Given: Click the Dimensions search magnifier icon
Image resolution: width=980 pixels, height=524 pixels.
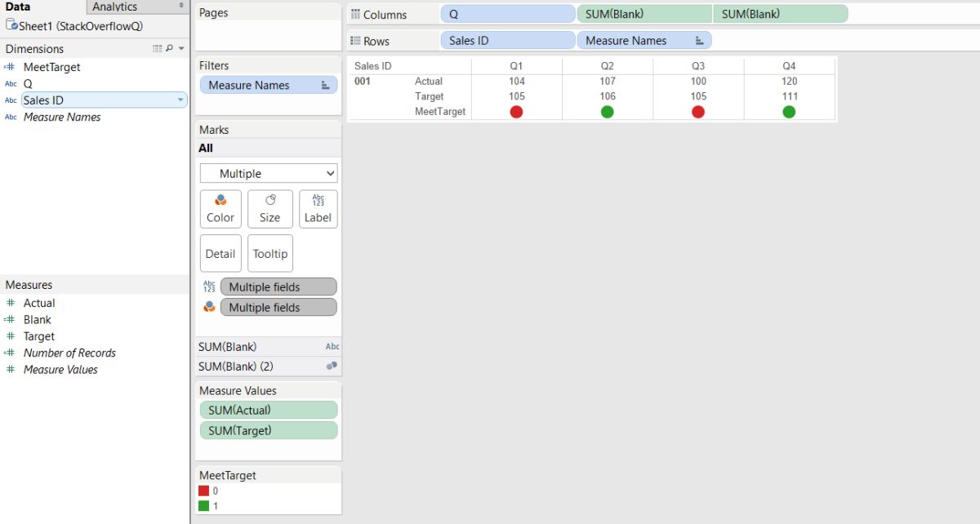Looking at the screenshot, I should click(x=169, y=49).
